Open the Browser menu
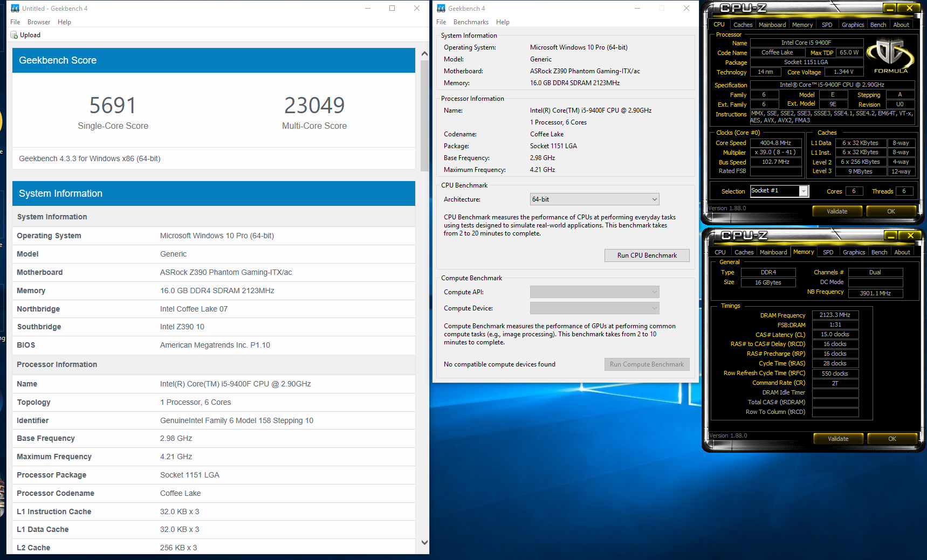 coord(39,22)
